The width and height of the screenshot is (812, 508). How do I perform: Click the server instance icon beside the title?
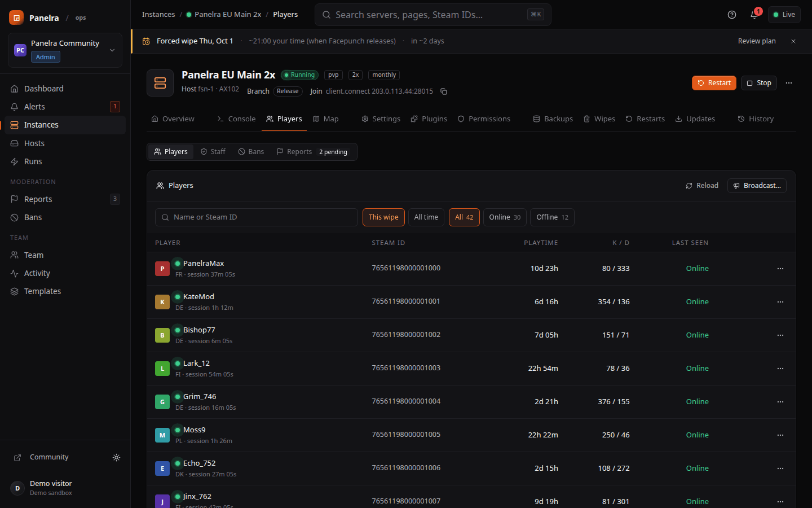pyautogui.click(x=160, y=83)
